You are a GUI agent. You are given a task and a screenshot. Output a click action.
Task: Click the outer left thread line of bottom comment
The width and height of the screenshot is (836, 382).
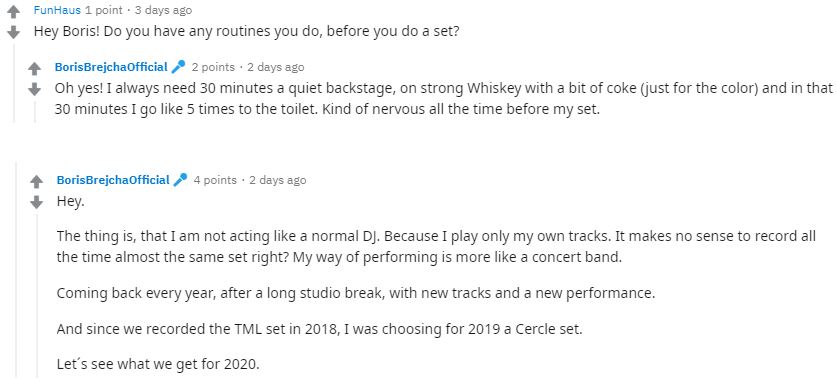[x=17, y=269]
